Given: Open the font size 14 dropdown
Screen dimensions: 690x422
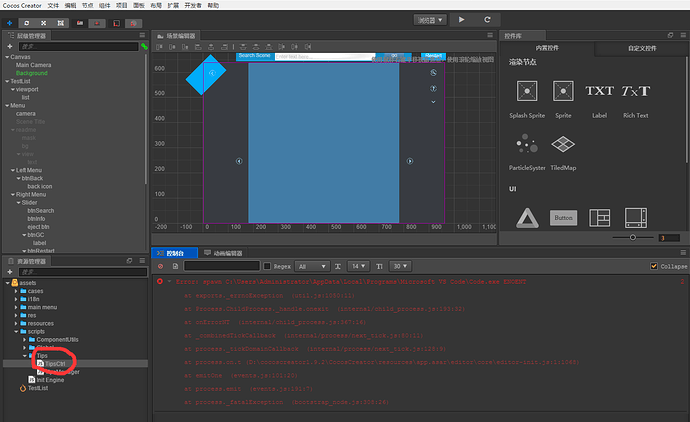Looking at the screenshot, I should tap(358, 266).
